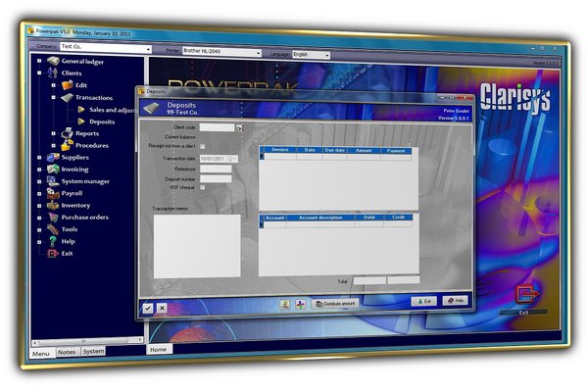Switch to the Menu tab
This screenshot has width=588, height=392.
pos(41,354)
